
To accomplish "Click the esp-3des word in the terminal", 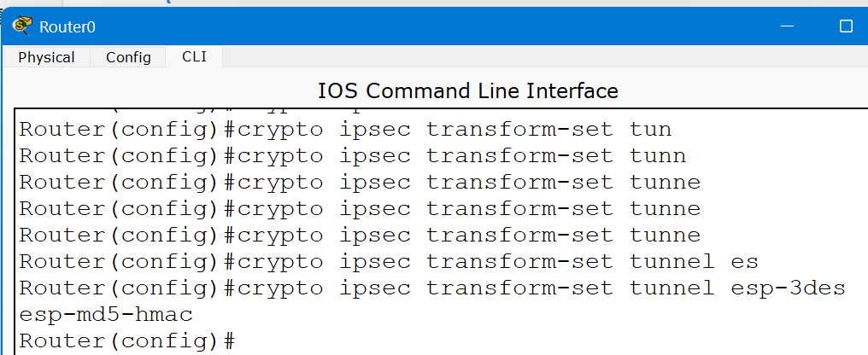I will point(788,288).
